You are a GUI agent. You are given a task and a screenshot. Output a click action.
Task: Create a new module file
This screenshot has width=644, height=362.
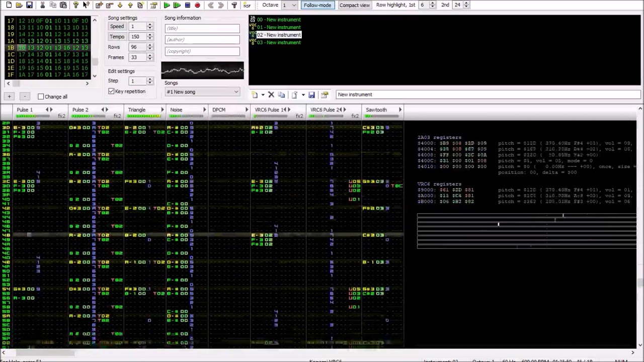click(9, 5)
